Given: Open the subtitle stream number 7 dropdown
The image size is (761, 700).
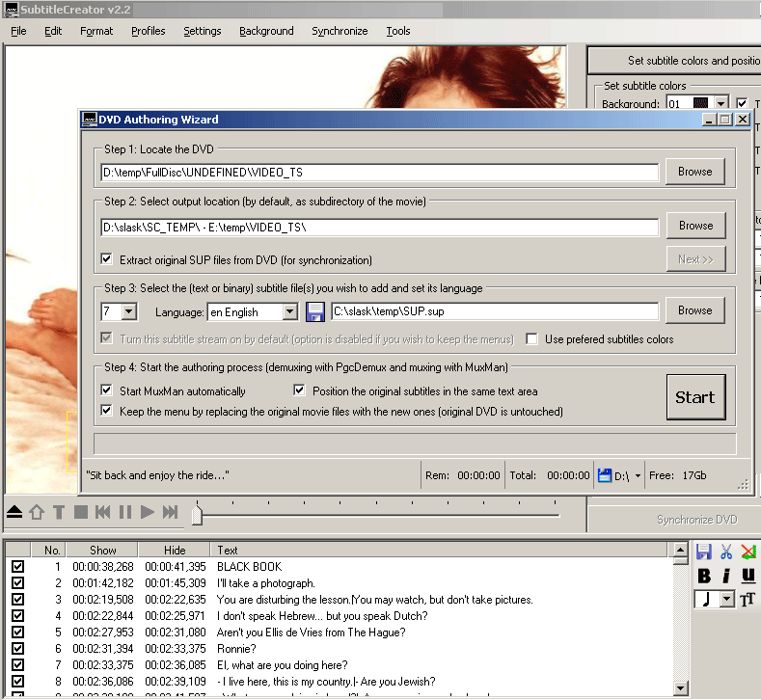Looking at the screenshot, I should pyautogui.click(x=129, y=311).
